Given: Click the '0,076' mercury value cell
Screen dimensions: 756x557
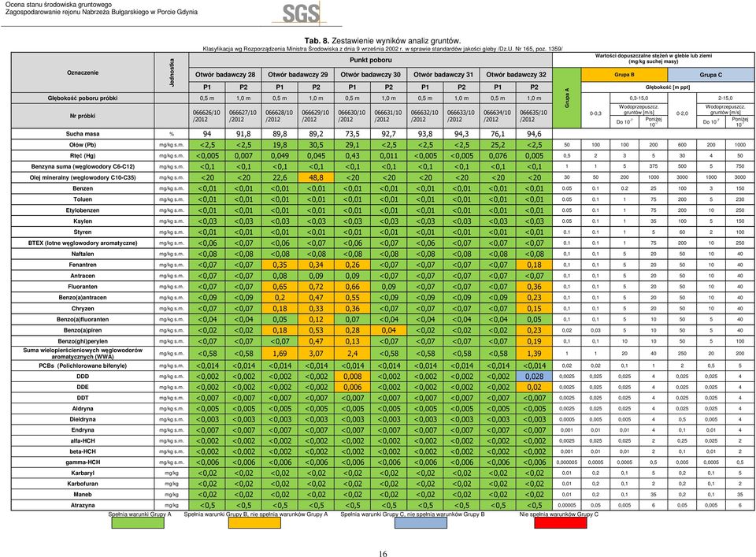Looking at the screenshot, I should 498,156.
